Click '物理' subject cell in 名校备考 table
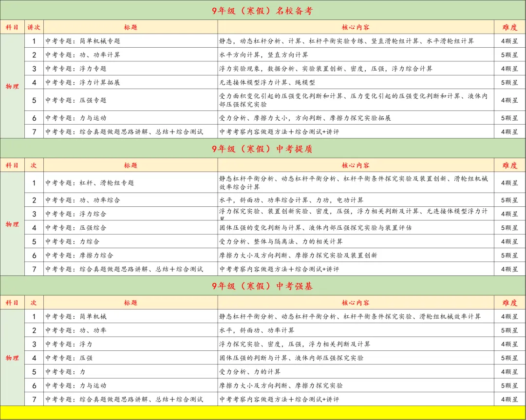The width and height of the screenshot is (526, 420). coord(12,87)
